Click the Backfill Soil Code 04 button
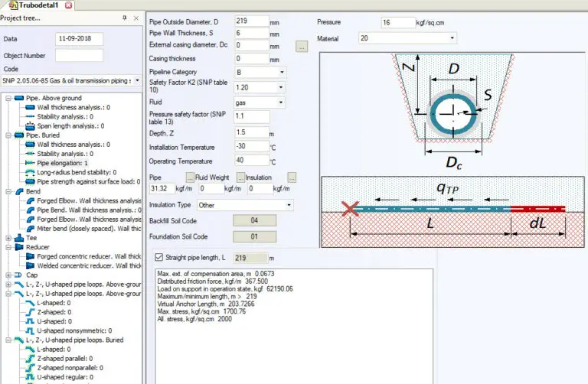The width and height of the screenshot is (588, 384). (253, 221)
